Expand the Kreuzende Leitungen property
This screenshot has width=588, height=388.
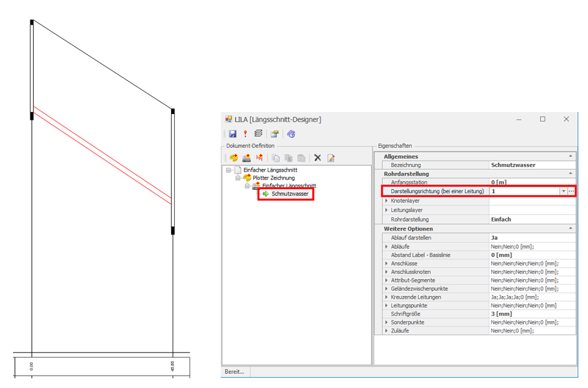(x=387, y=297)
